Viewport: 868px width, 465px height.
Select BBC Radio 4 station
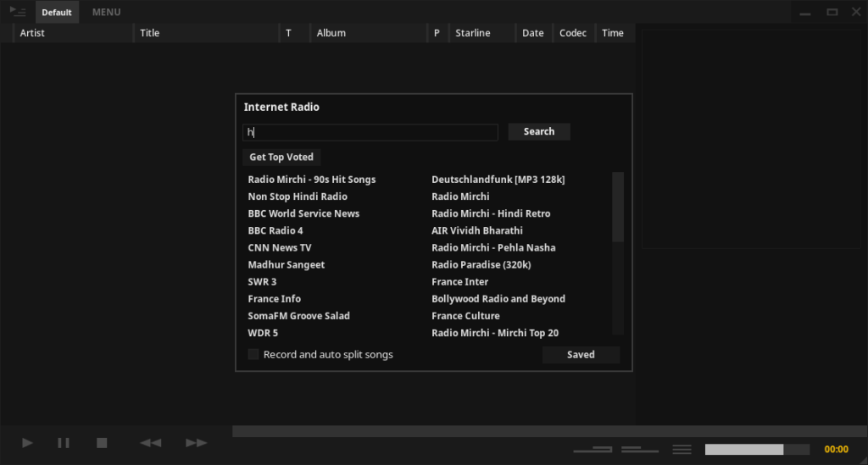pyautogui.click(x=275, y=231)
